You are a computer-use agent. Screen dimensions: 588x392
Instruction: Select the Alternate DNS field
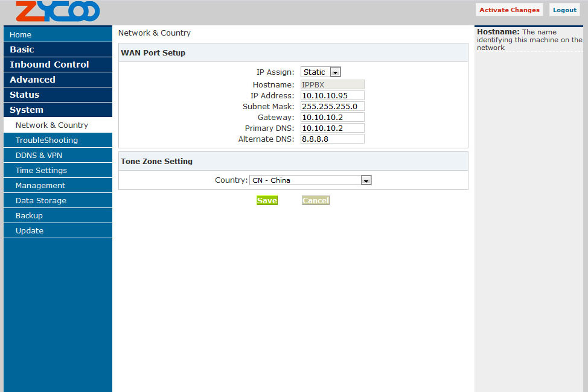[332, 139]
